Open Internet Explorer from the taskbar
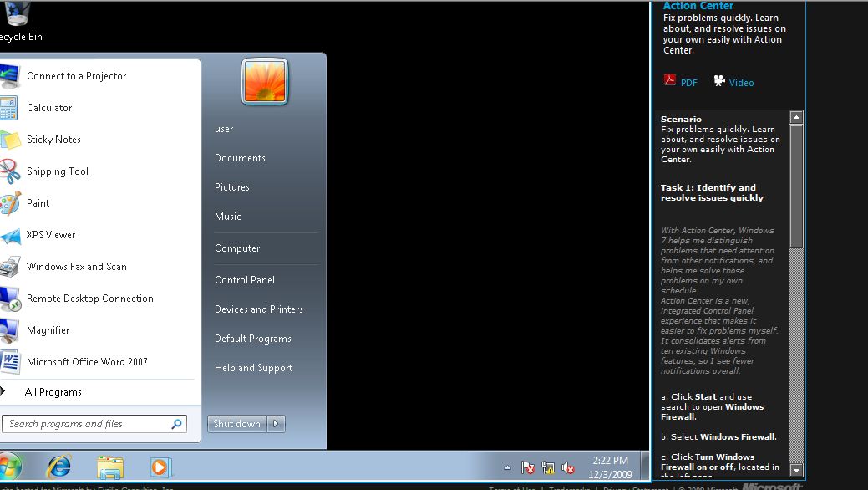This screenshot has width=868, height=490. click(x=59, y=466)
